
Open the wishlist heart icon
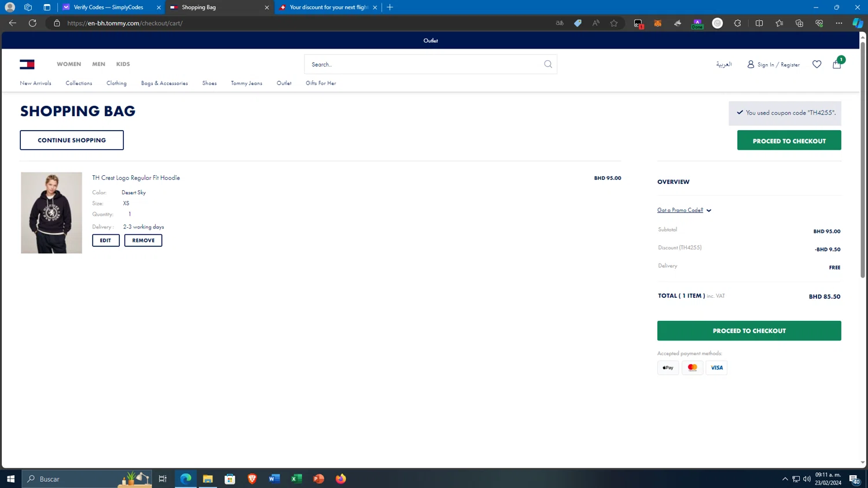pos(816,64)
